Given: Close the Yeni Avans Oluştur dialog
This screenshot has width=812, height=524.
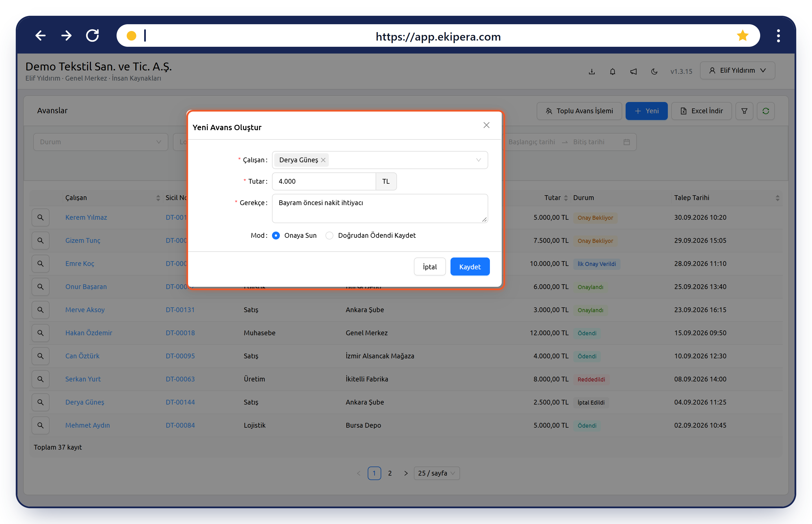Looking at the screenshot, I should [x=487, y=125].
